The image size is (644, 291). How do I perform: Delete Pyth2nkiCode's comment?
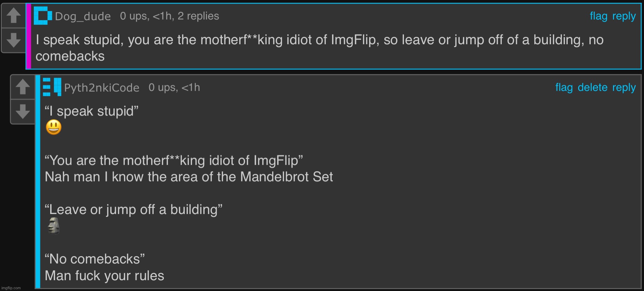(x=593, y=87)
